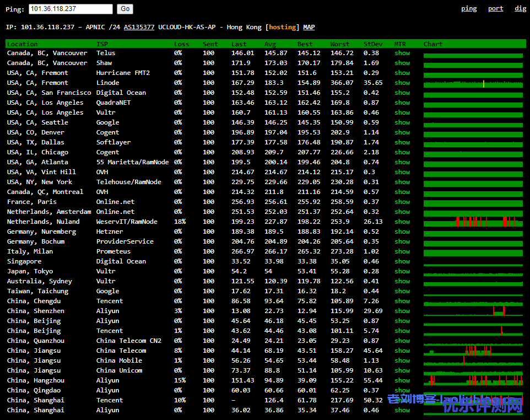The width and height of the screenshot is (530, 420).
Task: Click the IP address input field
Action: [71, 9]
